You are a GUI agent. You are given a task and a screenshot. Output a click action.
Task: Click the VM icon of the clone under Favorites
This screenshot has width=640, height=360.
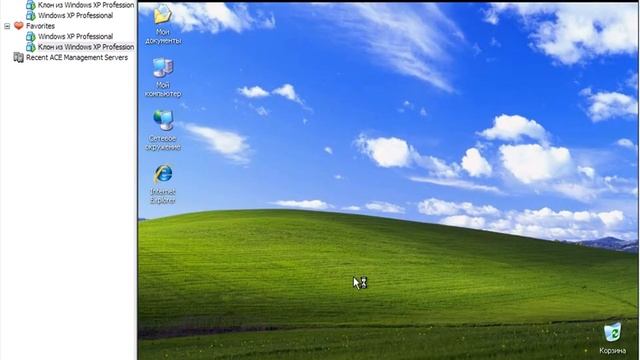(31, 47)
